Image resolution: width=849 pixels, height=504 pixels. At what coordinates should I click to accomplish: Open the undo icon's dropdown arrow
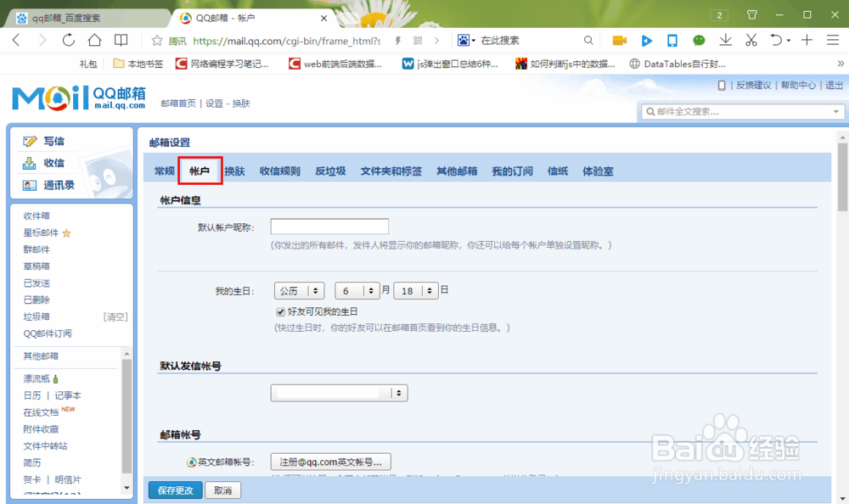click(789, 41)
